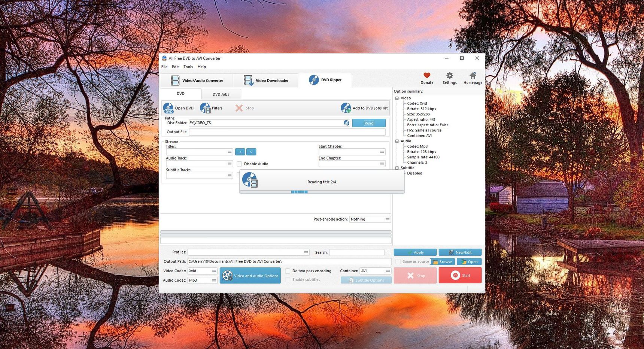Toggle the Disable Audio checkbox
The height and width of the screenshot is (349, 644).
click(239, 164)
